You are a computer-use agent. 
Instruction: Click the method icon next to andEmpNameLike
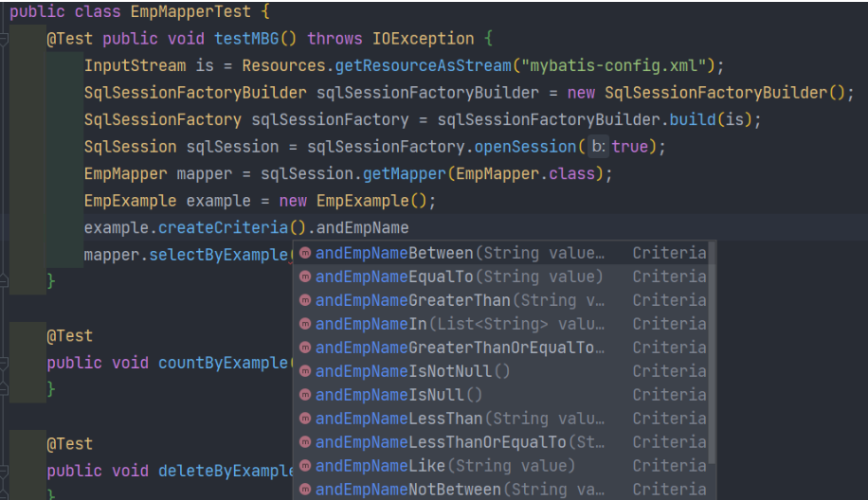coord(305,466)
